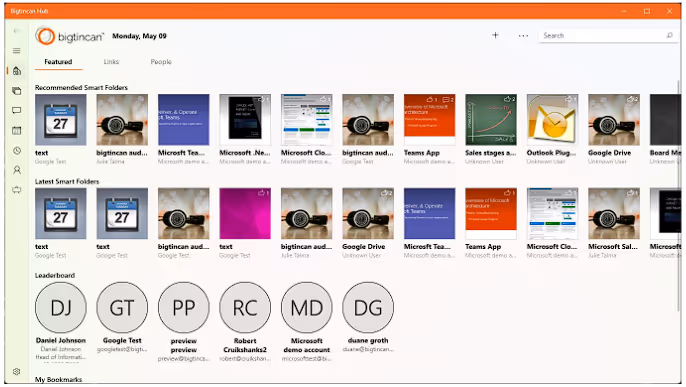
Task: Open the presentation sidebar icon
Action: 17,190
